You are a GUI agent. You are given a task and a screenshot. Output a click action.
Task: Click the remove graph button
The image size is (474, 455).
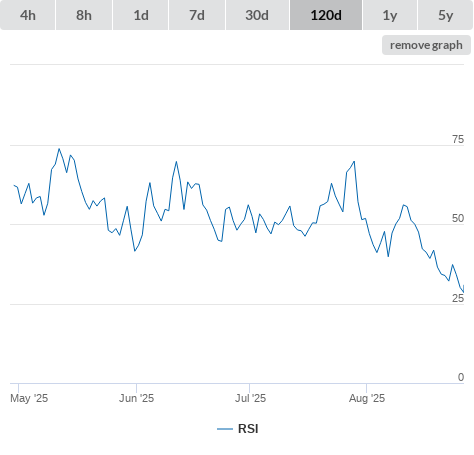pyautogui.click(x=426, y=45)
